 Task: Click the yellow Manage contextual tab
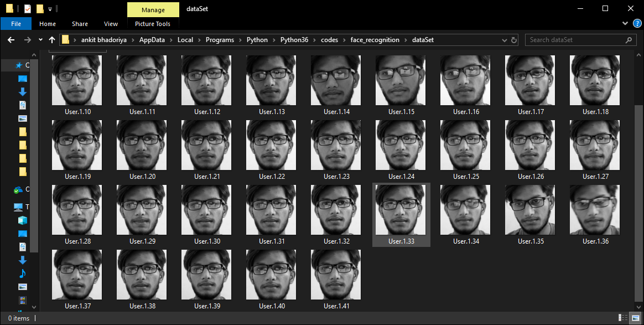coord(153,10)
